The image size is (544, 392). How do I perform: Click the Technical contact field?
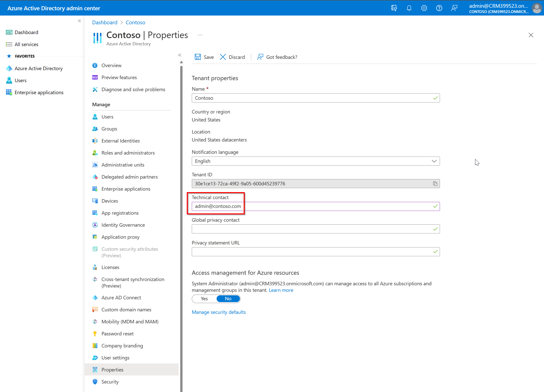point(316,206)
